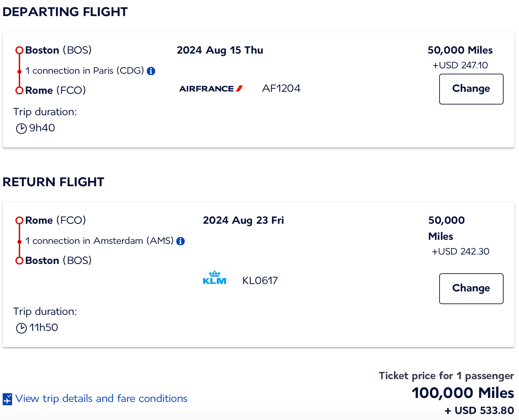Click the airplane icon beside trip details link
Image resolution: width=519 pixels, height=420 pixels.
tap(7, 399)
